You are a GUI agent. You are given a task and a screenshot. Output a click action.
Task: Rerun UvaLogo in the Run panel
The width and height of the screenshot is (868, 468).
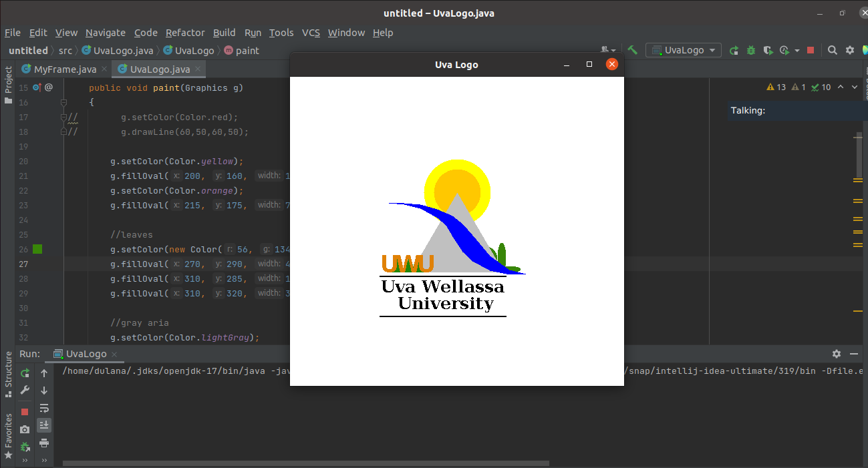[25, 373]
